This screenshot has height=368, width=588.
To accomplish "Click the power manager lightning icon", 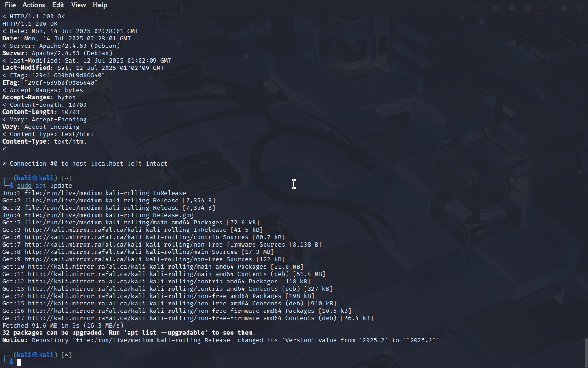I will pos(527,8).
